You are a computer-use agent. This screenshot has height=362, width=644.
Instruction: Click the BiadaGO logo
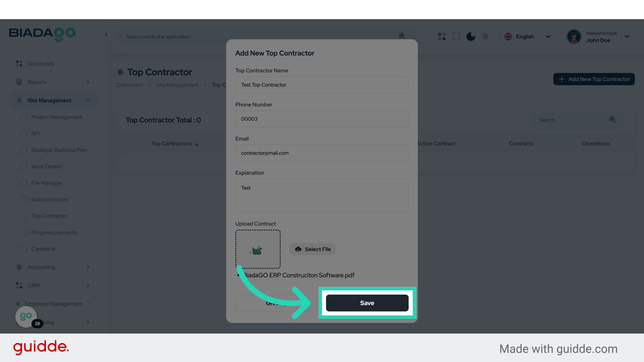click(x=42, y=34)
